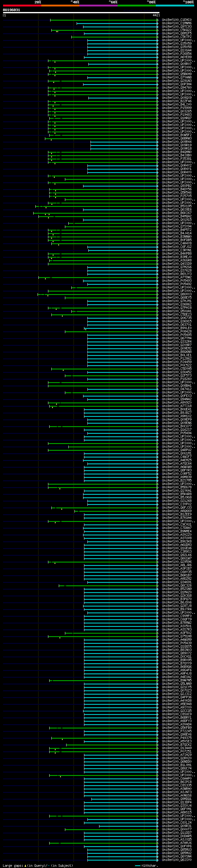Click label UniRef100_P05493
The height and width of the screenshot is (868, 197).
(x=176, y=281)
